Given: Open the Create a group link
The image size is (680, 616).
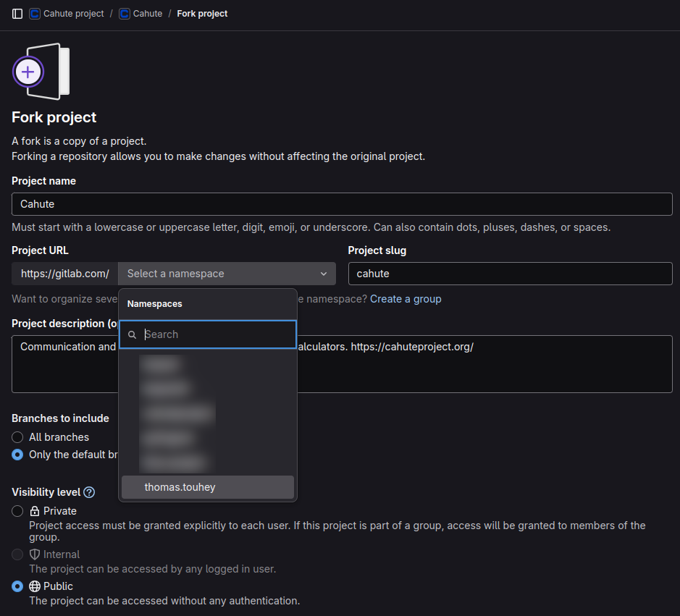Looking at the screenshot, I should click(x=406, y=299).
